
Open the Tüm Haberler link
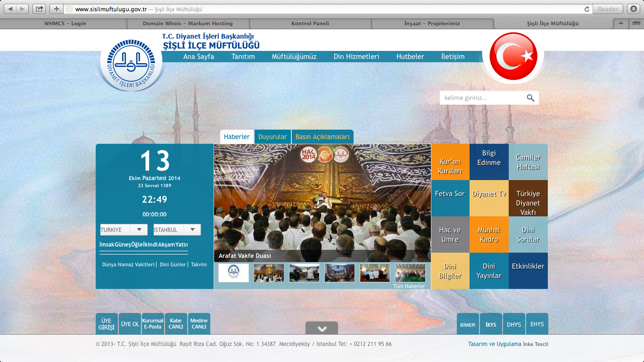tap(409, 286)
